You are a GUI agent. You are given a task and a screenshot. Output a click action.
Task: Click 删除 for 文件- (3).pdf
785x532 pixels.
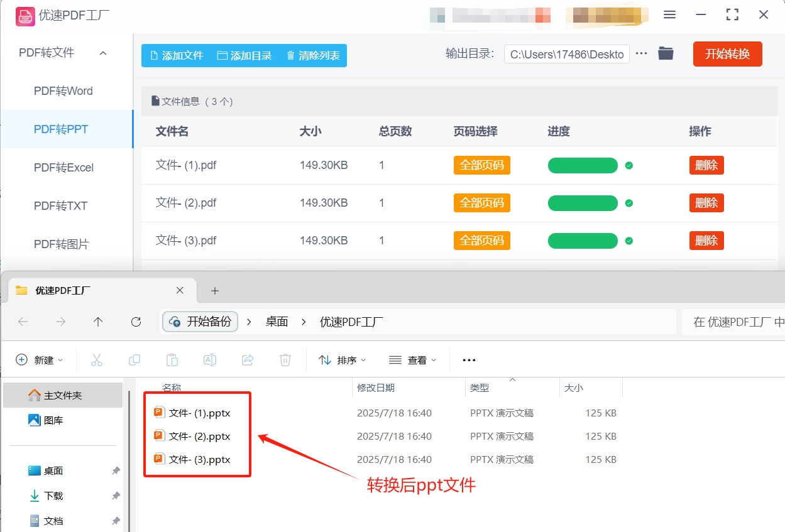click(x=706, y=240)
